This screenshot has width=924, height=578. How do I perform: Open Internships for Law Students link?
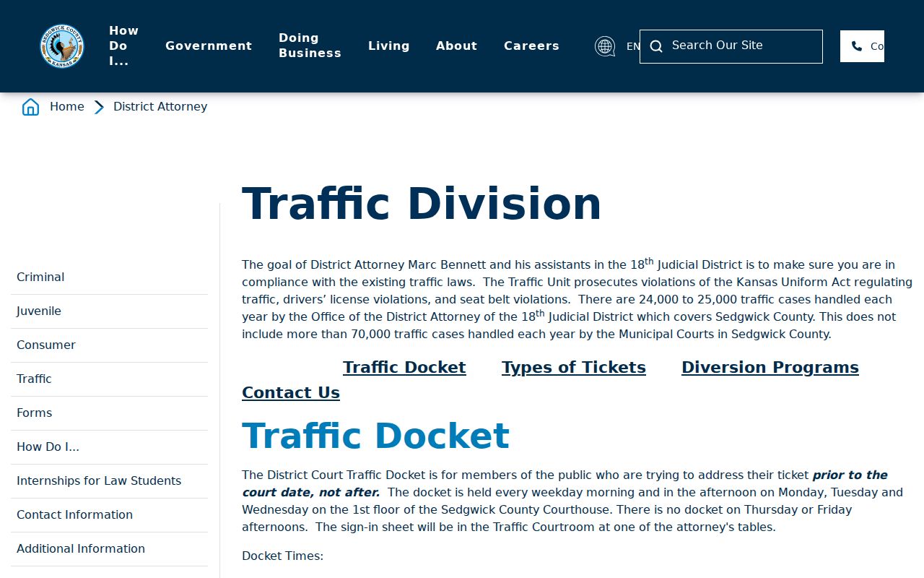109,481
